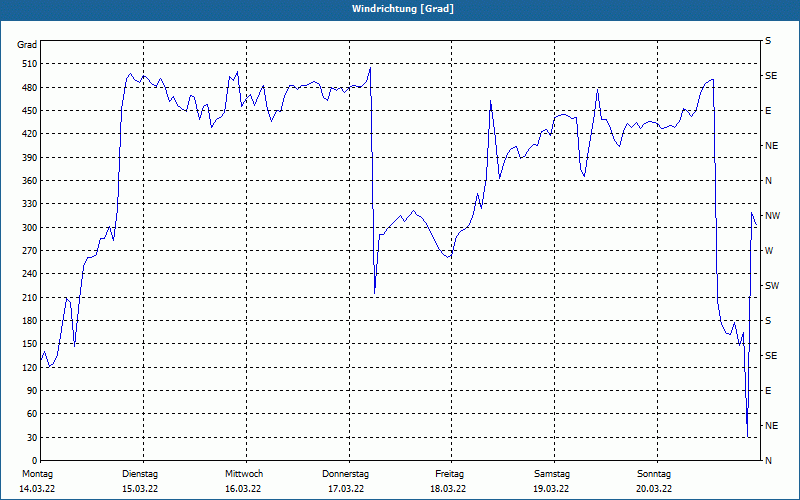Click the "Samstag" day label
800x500 pixels.
552,474
